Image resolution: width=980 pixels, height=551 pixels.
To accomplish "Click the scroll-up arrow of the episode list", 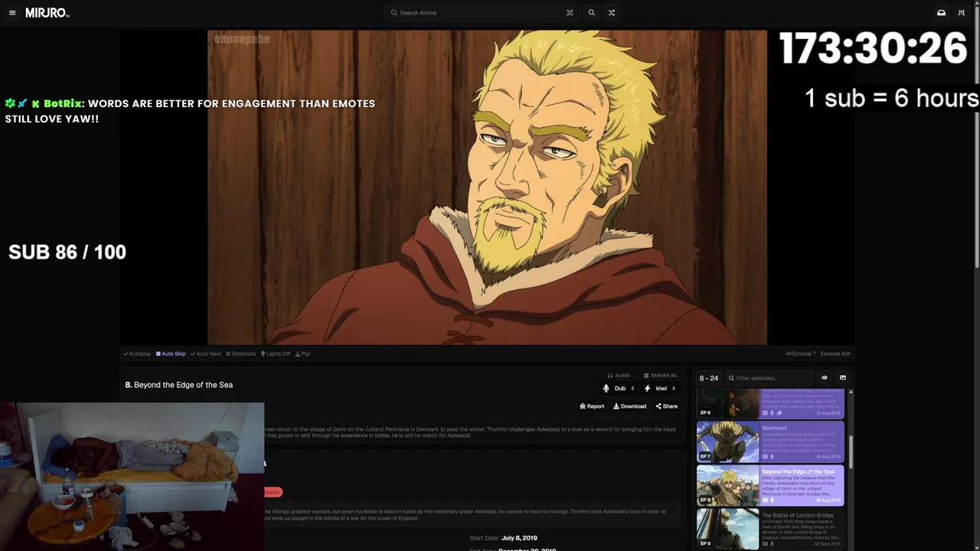I will tap(851, 393).
